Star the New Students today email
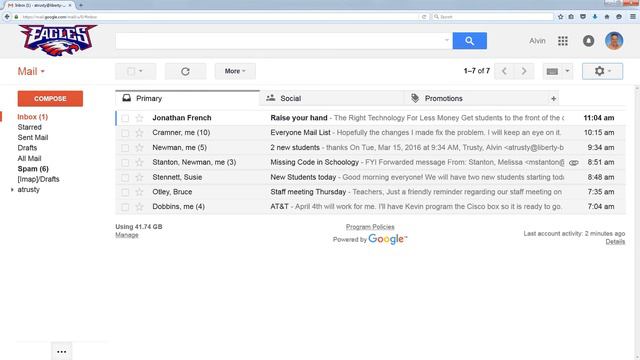640x360 pixels. point(139,177)
